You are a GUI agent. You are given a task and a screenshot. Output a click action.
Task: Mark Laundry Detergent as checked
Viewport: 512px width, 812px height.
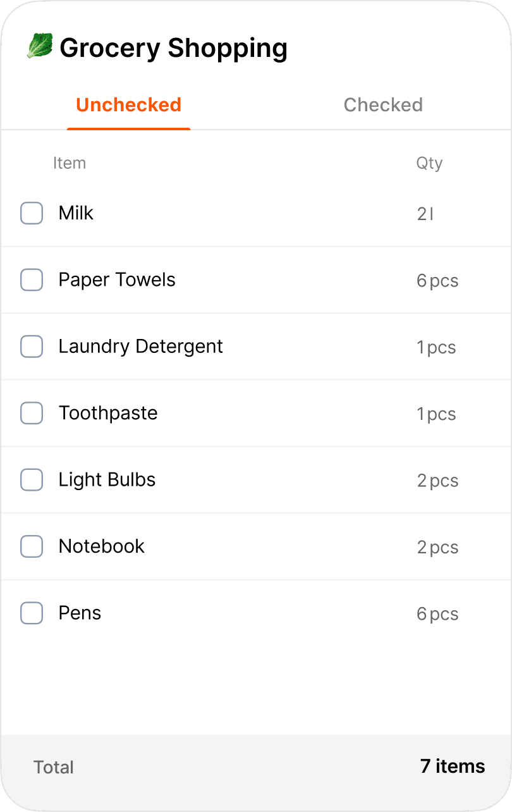pyautogui.click(x=32, y=347)
